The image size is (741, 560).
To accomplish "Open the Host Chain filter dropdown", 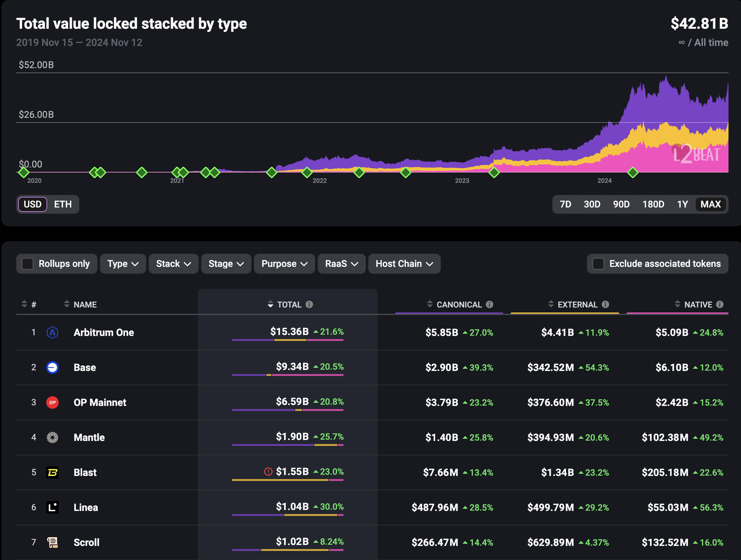I will pyautogui.click(x=404, y=264).
